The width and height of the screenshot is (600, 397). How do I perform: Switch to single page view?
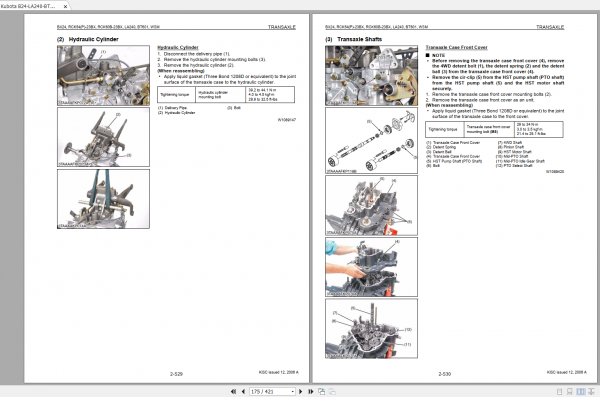[559, 392]
